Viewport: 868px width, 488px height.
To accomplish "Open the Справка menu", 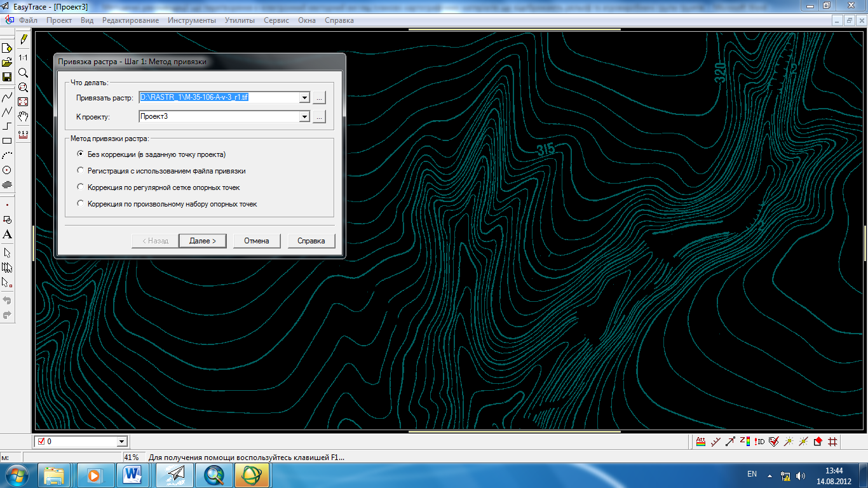I will (339, 20).
